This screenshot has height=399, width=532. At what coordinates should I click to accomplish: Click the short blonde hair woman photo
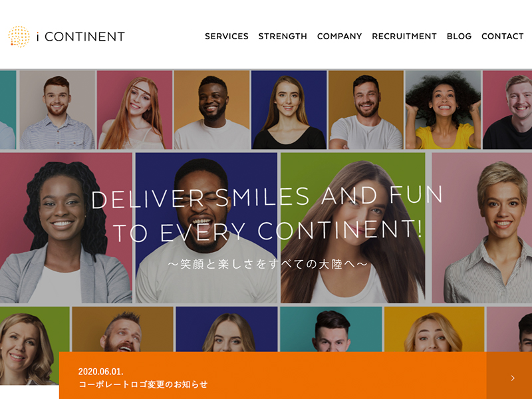point(481,227)
